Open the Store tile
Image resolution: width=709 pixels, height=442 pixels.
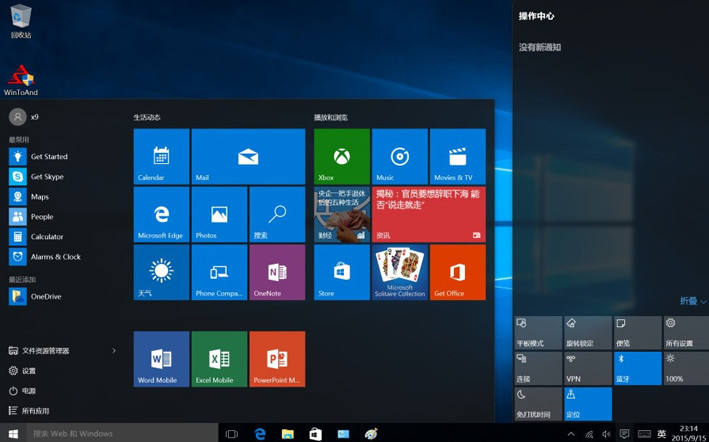(x=342, y=272)
